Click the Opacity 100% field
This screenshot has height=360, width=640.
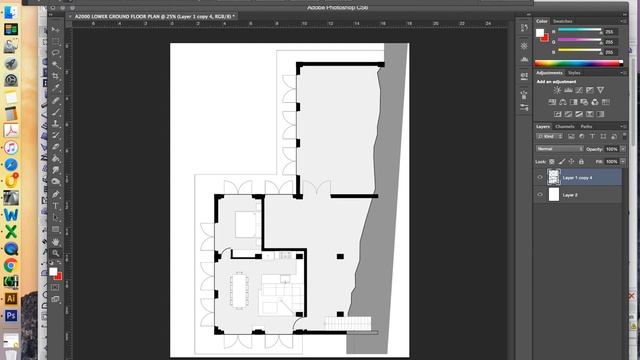tap(611, 149)
